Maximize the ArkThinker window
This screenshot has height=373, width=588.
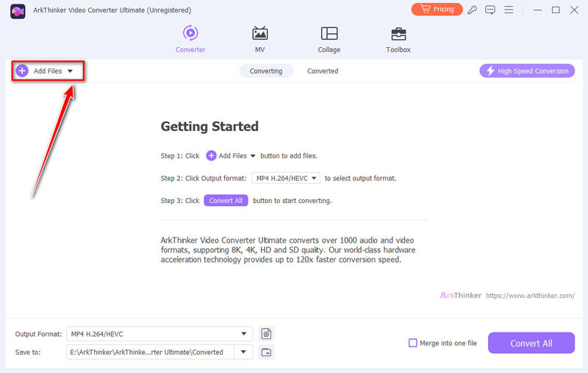click(556, 10)
